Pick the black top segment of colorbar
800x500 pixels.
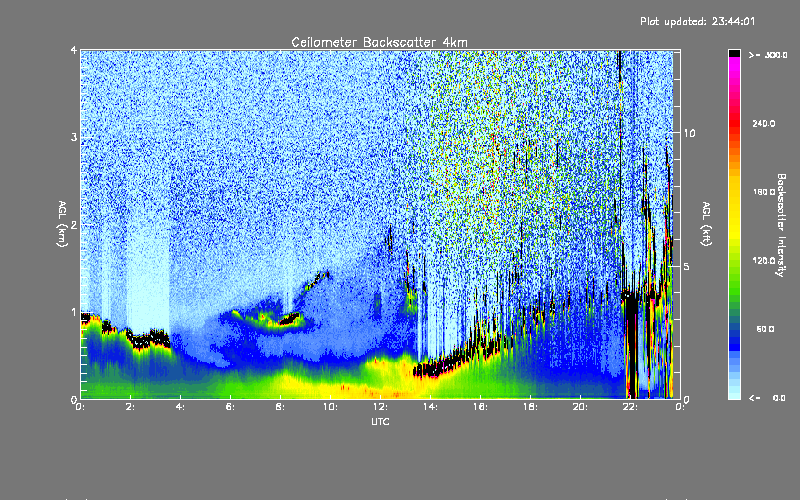coord(734,53)
